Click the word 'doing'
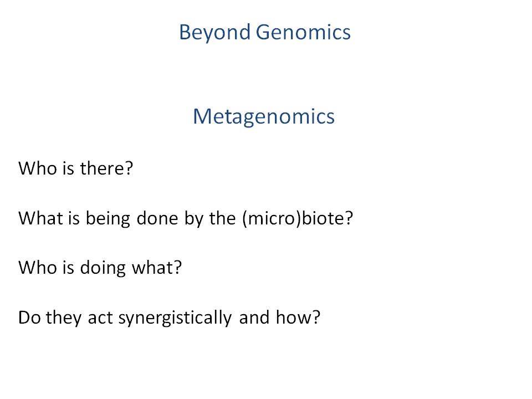 pyautogui.click(x=103, y=268)
